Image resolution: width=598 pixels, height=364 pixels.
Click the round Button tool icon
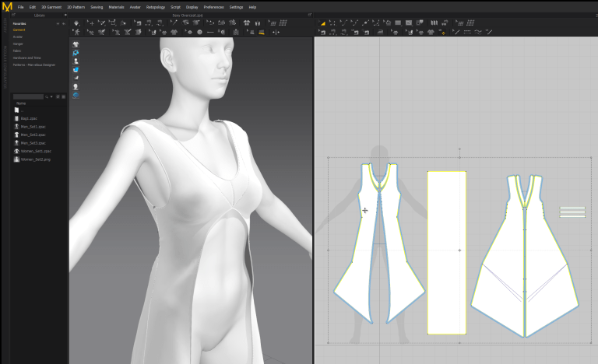(199, 33)
